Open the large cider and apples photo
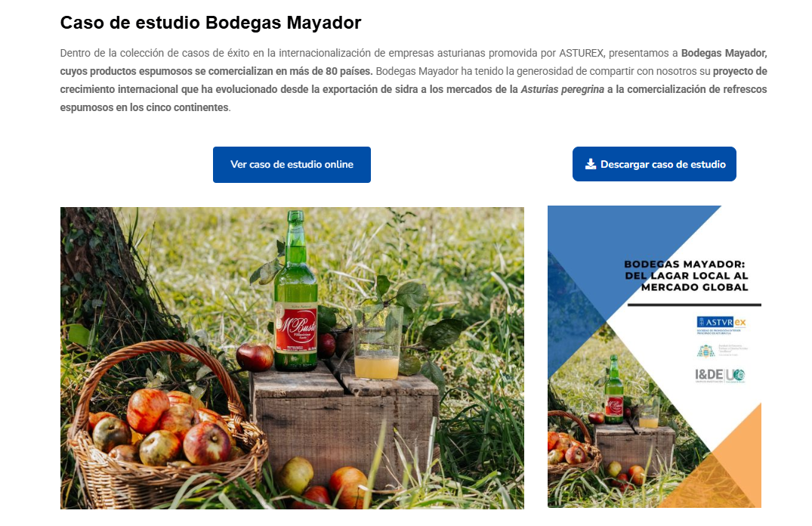 (x=292, y=358)
